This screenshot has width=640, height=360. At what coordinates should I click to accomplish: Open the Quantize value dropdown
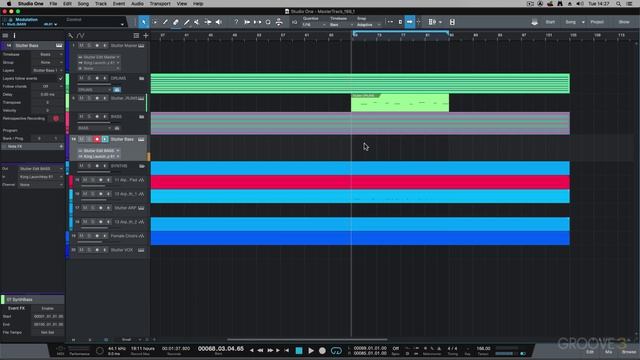[314, 25]
